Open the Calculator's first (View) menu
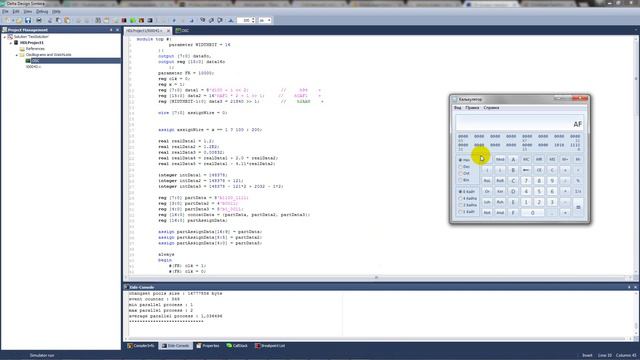Image resolution: width=640 pixels, height=360 pixels. pyautogui.click(x=458, y=108)
